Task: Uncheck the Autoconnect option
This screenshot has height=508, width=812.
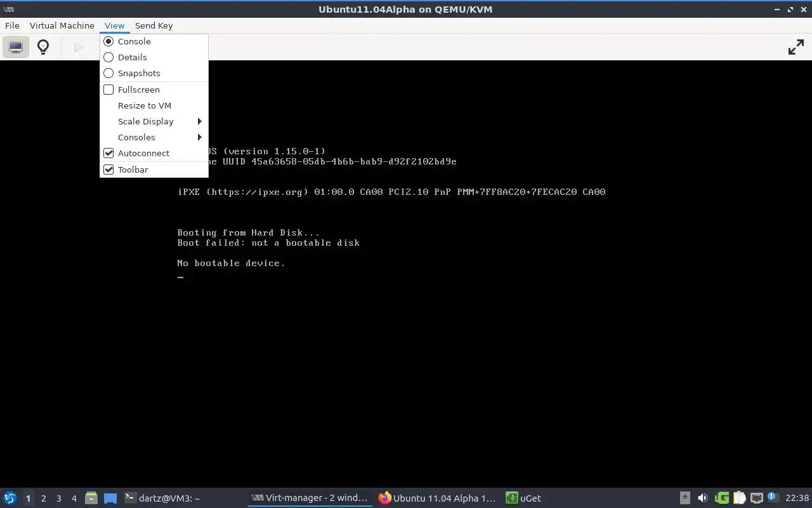Action: [154, 153]
